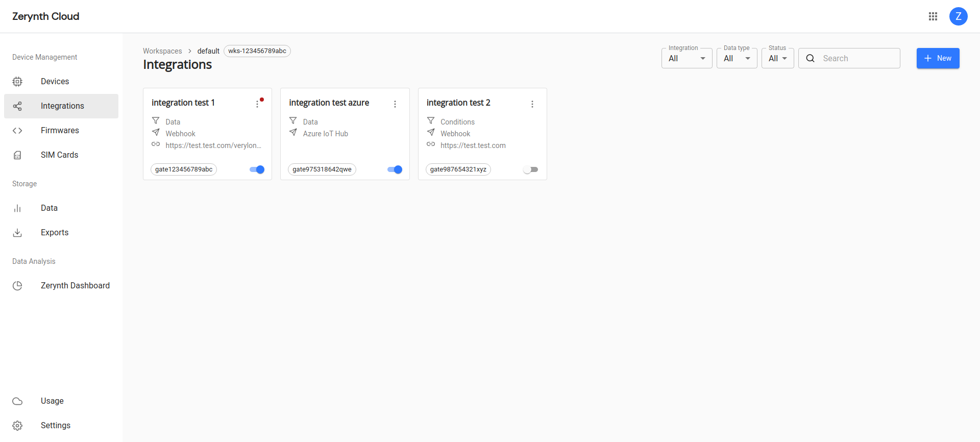Open the Usage page

tap(61, 401)
